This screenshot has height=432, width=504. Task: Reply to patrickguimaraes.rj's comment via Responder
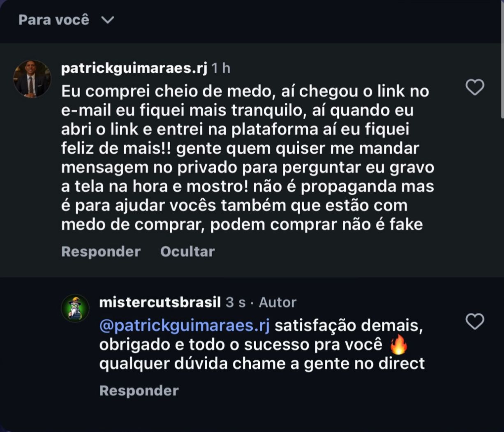click(x=101, y=252)
